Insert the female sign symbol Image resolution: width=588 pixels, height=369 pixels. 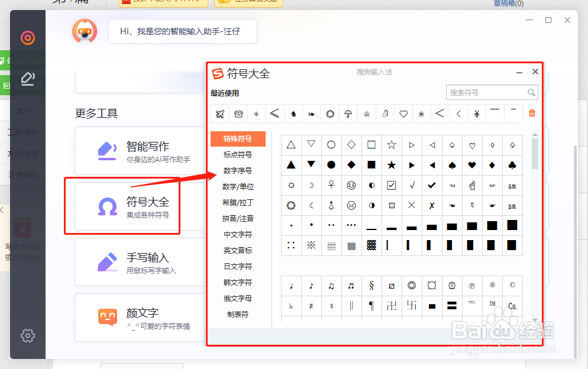point(331,185)
